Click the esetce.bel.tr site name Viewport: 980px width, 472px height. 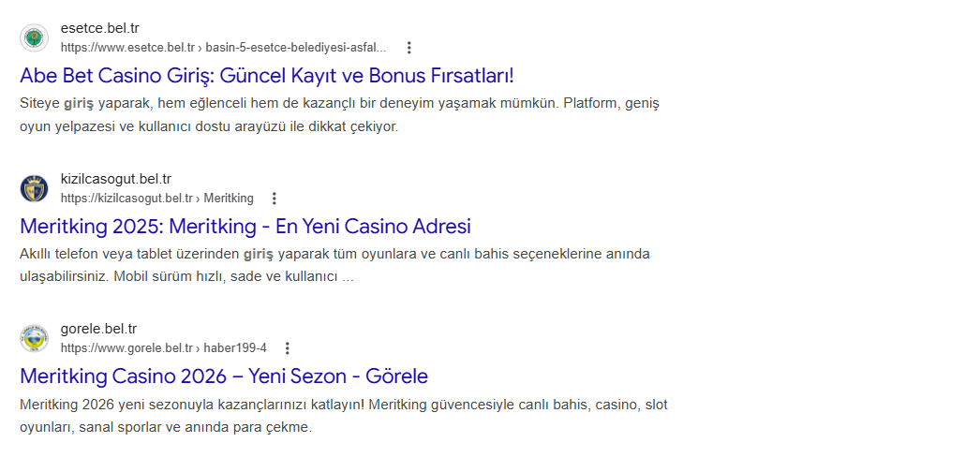click(x=99, y=28)
